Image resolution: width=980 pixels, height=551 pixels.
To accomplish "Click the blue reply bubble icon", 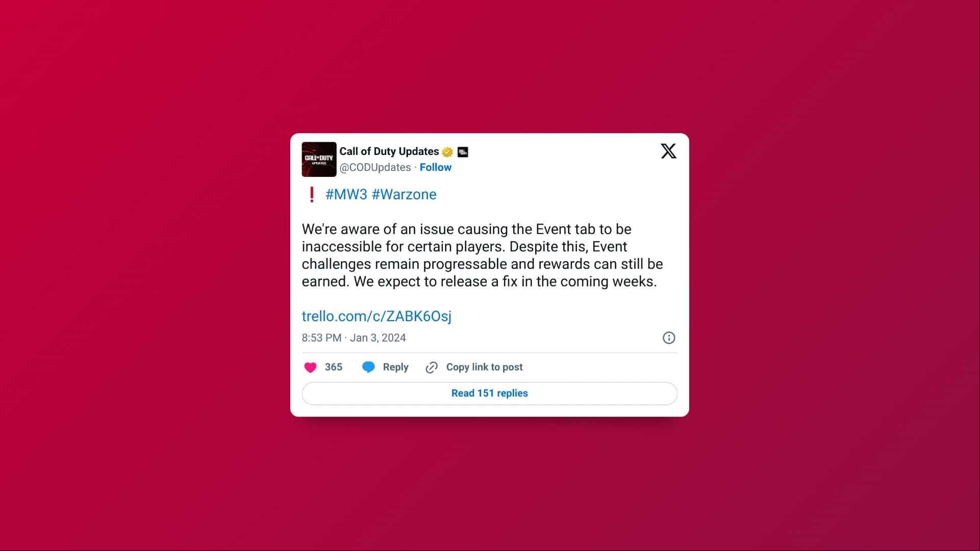I will click(368, 367).
